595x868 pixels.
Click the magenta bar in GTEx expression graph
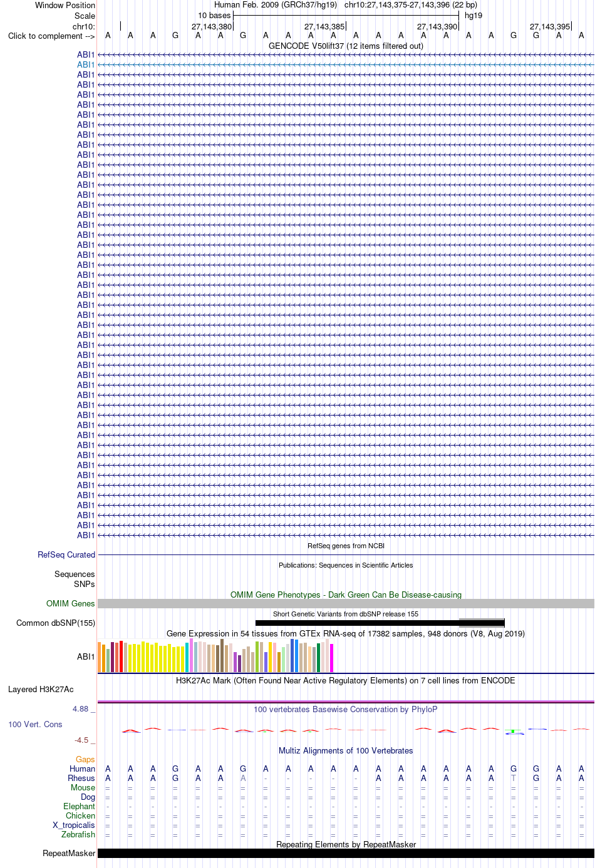click(332, 658)
